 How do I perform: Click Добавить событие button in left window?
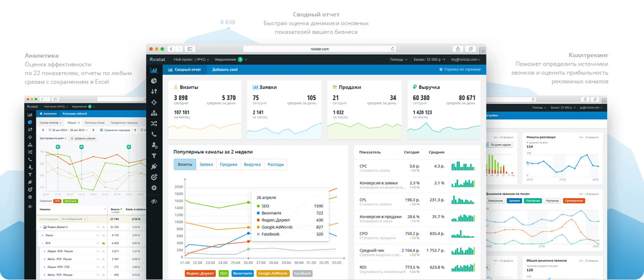tap(83, 138)
